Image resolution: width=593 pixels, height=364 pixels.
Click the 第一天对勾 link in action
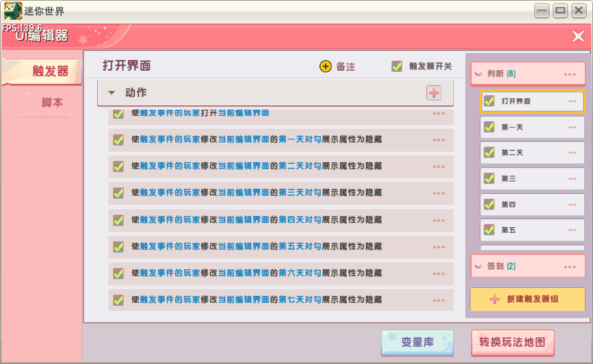(300, 139)
